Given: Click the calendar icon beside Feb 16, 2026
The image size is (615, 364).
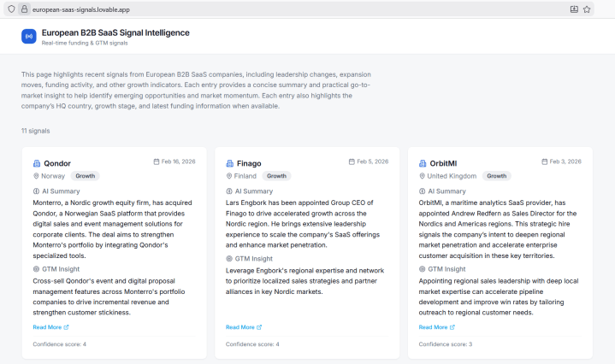Looking at the screenshot, I should pyautogui.click(x=156, y=161).
